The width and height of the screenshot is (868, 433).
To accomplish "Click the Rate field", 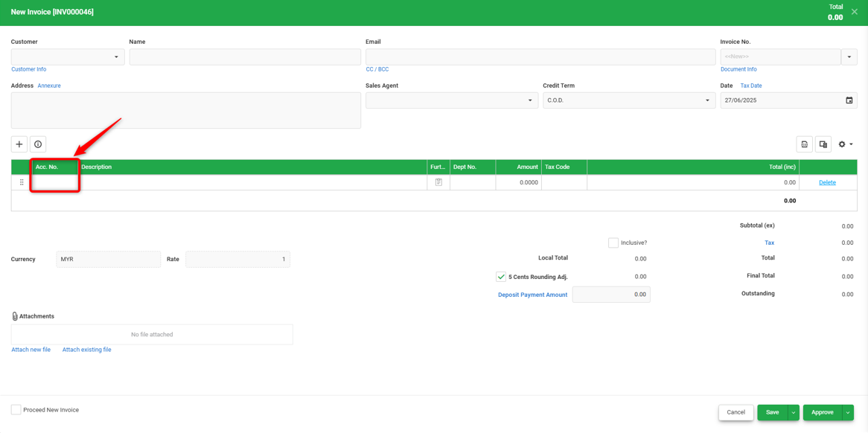I will [237, 260].
